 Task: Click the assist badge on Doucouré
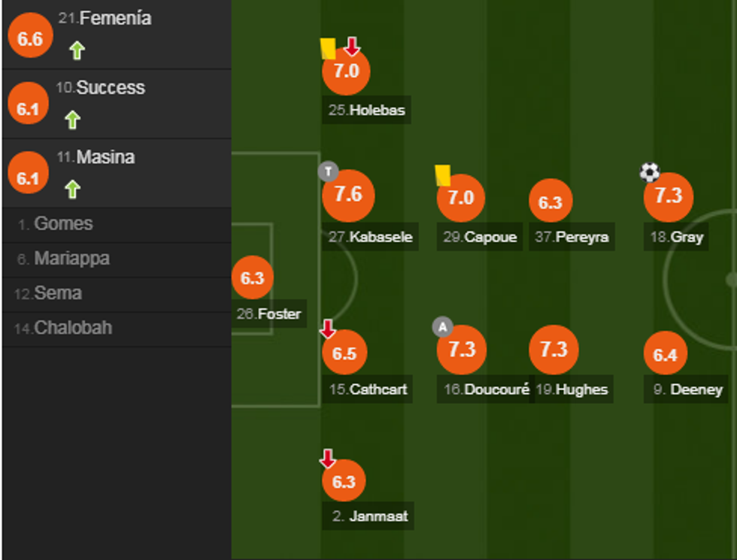click(x=443, y=327)
